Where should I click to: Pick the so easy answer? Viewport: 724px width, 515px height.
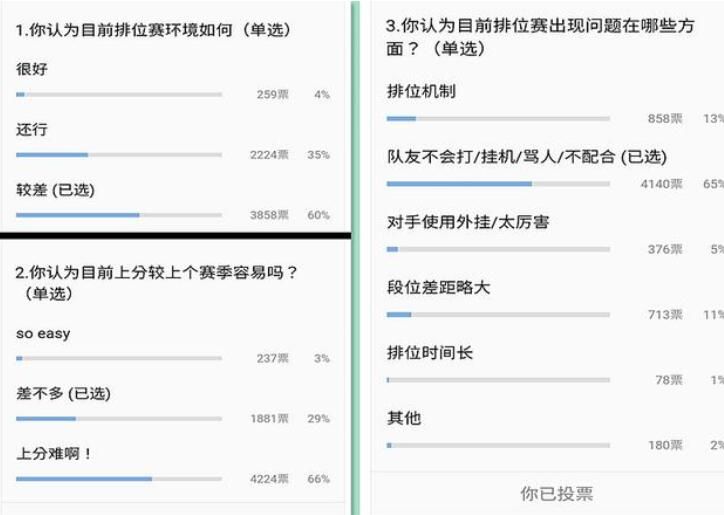point(43,333)
